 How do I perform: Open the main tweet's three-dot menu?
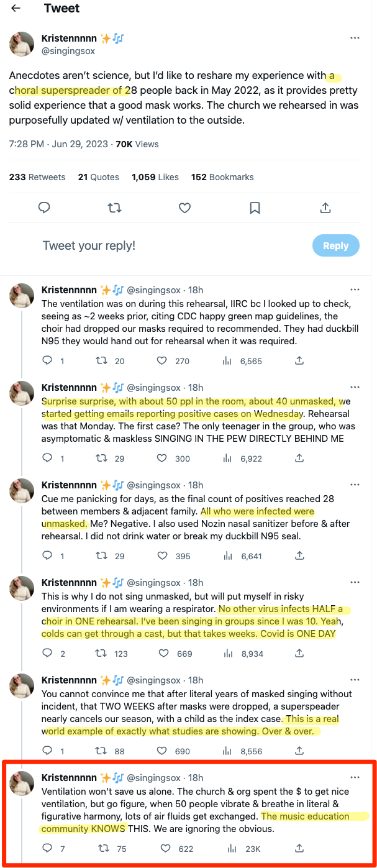tap(355, 38)
